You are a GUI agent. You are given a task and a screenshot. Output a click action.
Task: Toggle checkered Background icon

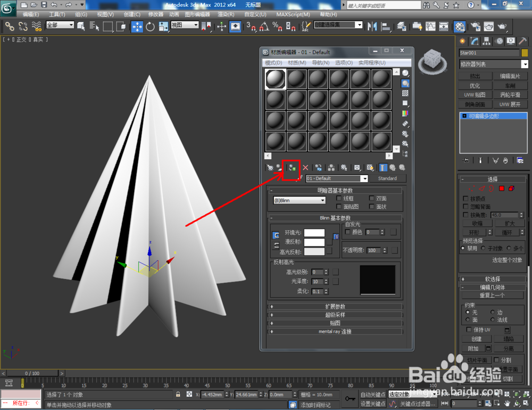click(405, 93)
